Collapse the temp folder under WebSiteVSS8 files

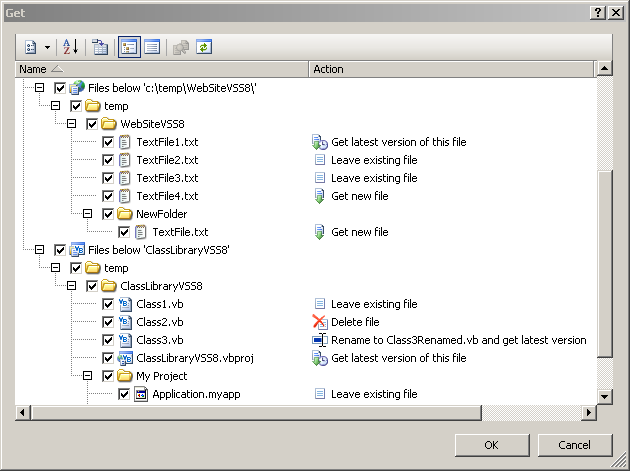[x=55, y=105]
